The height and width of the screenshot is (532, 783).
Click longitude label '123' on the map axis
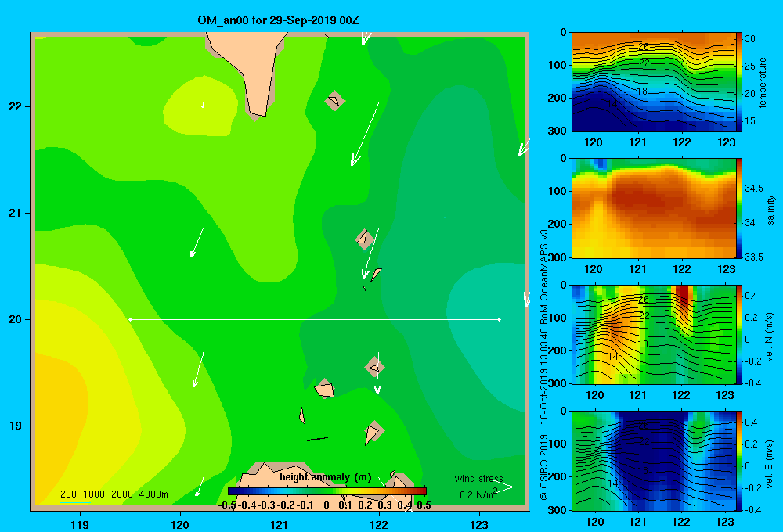[479, 524]
